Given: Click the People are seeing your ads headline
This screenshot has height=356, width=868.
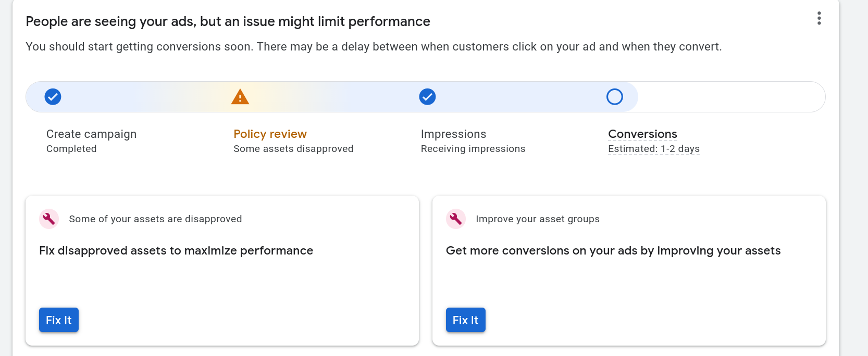Looking at the screenshot, I should [x=228, y=22].
